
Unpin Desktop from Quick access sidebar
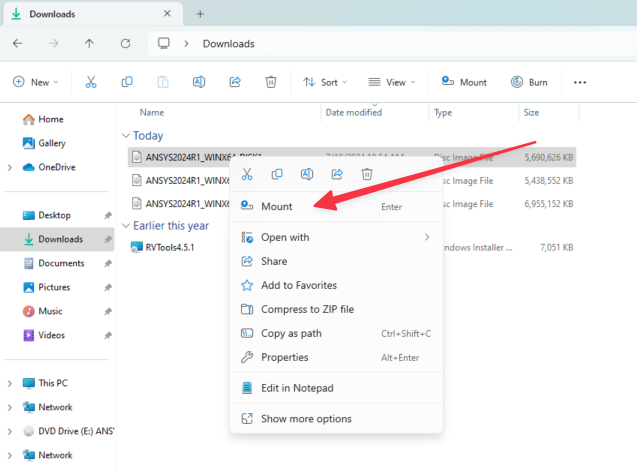[107, 215]
